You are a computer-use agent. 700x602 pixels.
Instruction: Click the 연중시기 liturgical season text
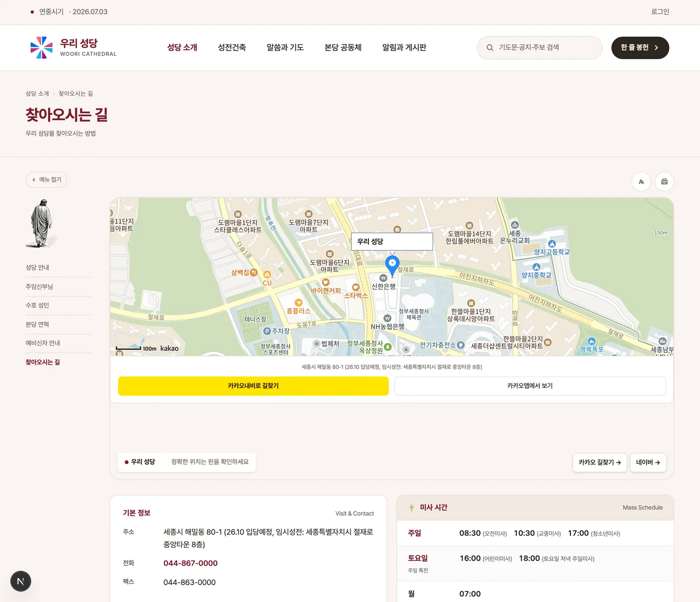point(51,12)
